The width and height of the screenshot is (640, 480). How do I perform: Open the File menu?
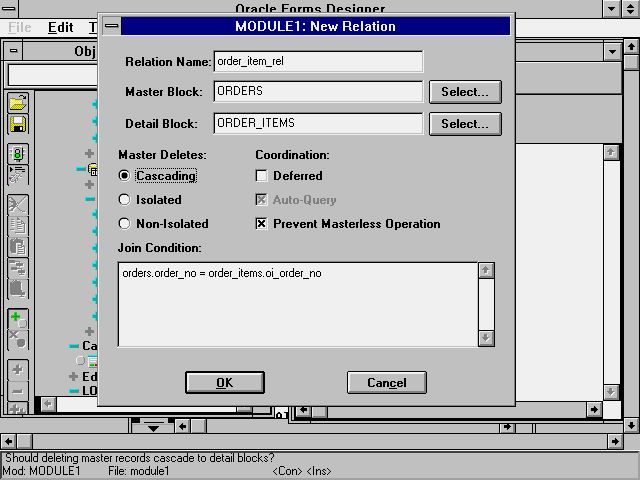click(20, 27)
